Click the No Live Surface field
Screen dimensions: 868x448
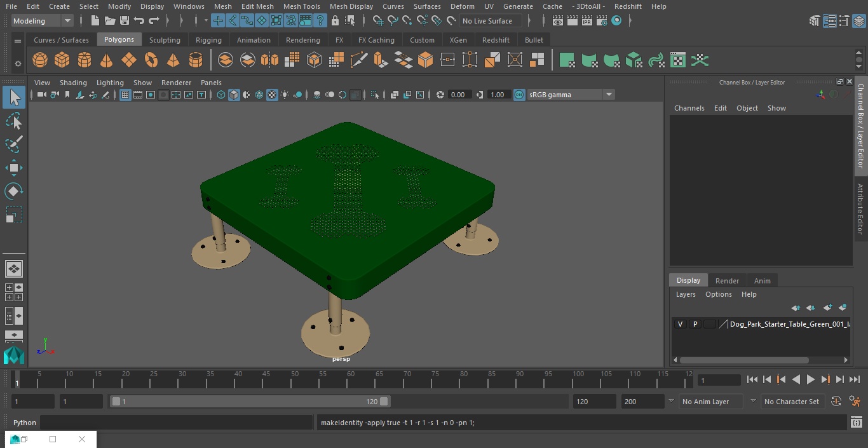[x=491, y=21]
